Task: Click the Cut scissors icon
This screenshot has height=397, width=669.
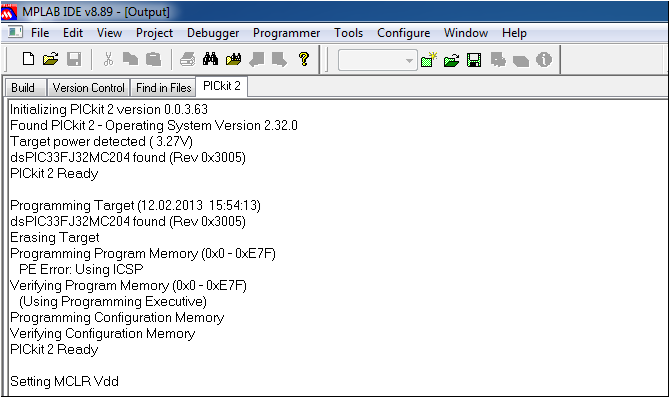Action: coord(108,59)
